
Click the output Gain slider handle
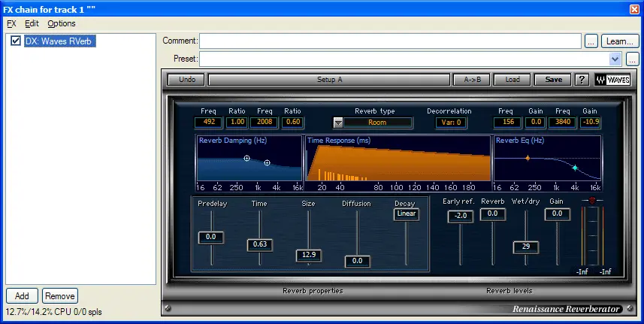[x=558, y=214]
